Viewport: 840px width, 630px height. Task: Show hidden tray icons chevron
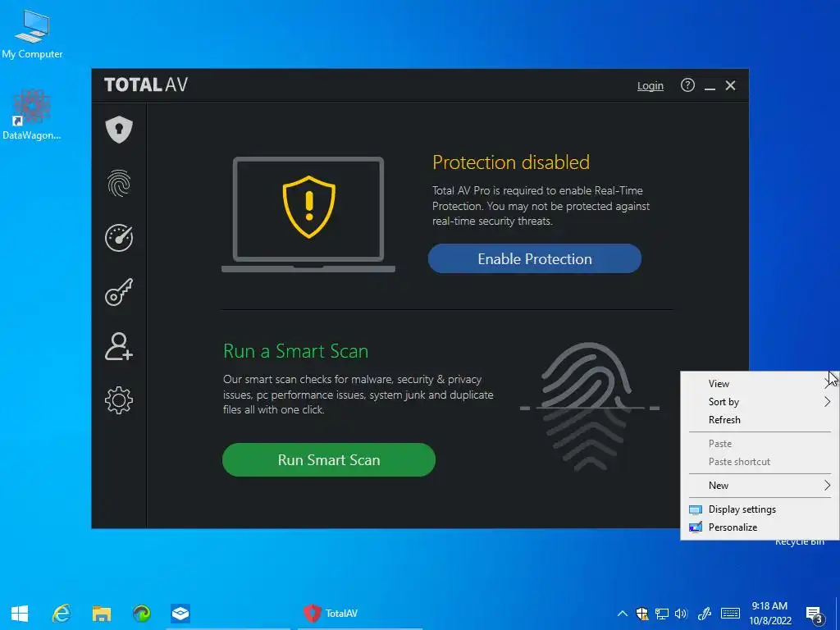pyautogui.click(x=622, y=614)
